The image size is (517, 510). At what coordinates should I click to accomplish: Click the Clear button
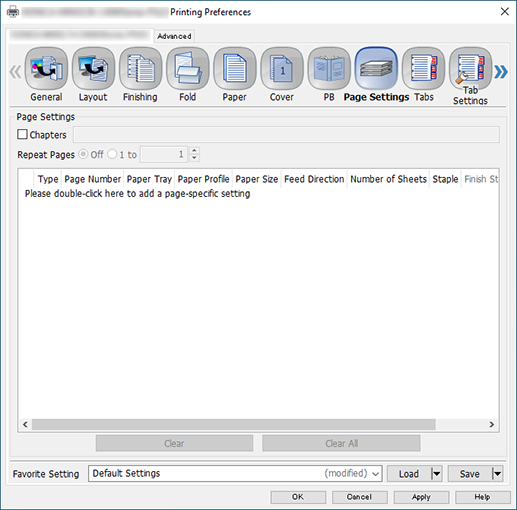[174, 443]
